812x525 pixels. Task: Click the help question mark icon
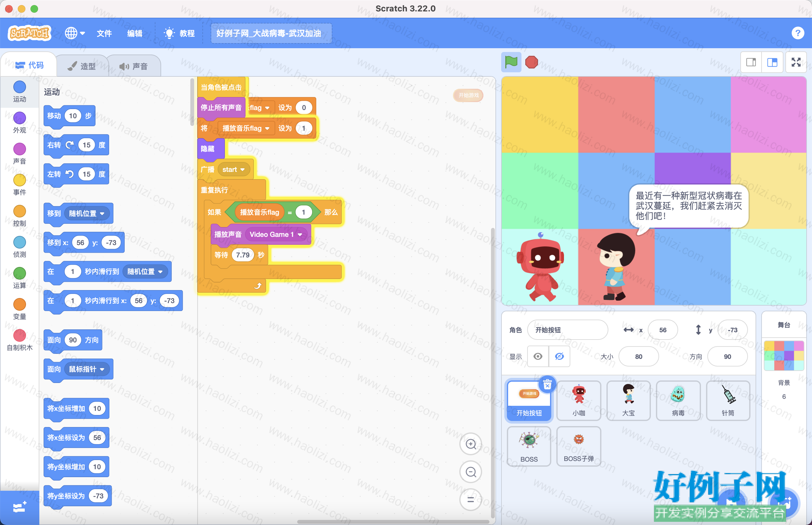pos(798,33)
